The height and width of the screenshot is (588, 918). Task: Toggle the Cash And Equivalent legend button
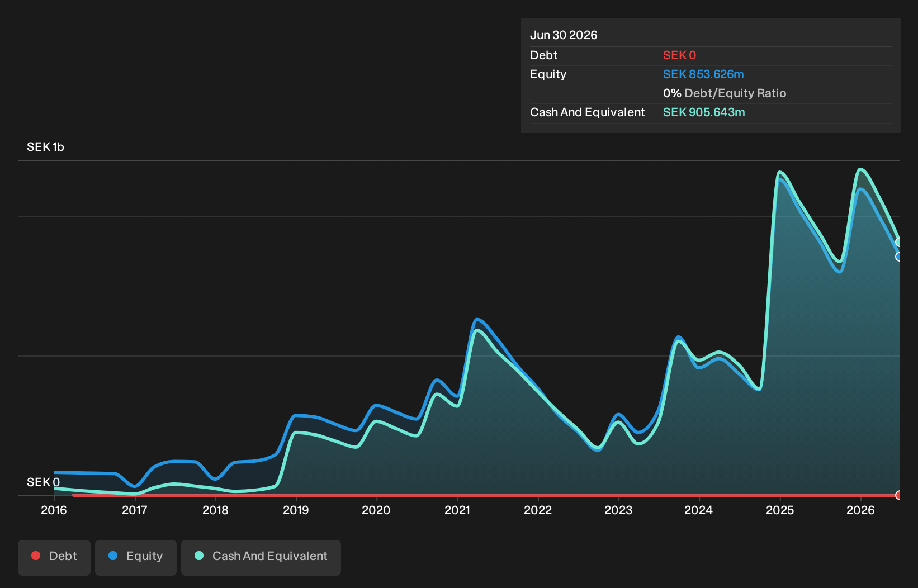[261, 557]
